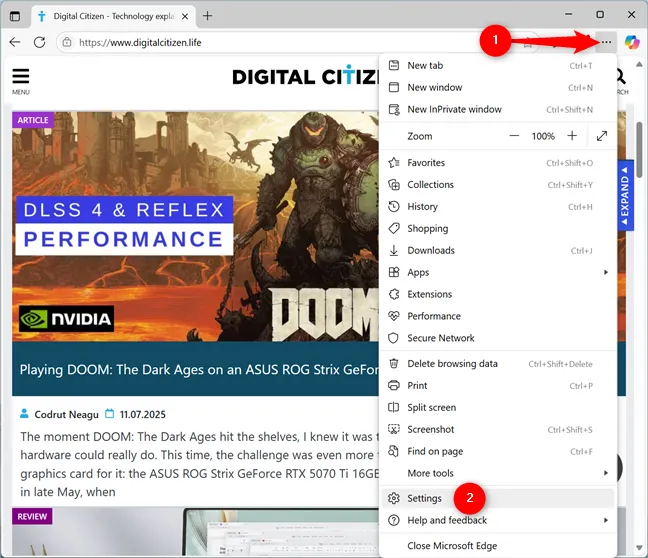Increase zoom with plus button
648x558 pixels.
pos(572,136)
